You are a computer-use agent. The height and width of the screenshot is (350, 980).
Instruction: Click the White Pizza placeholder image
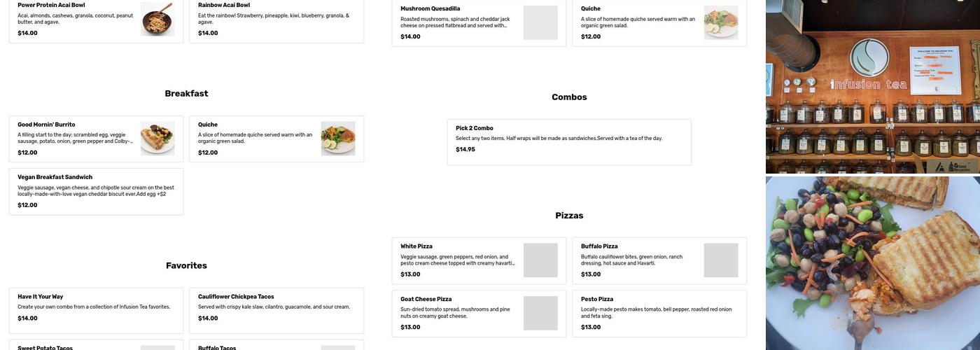coord(540,260)
